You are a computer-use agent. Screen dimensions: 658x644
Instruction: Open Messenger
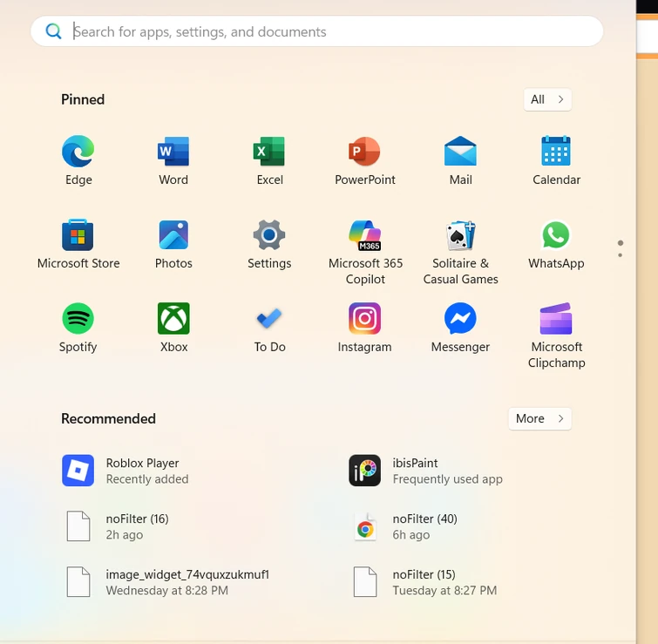point(460,328)
